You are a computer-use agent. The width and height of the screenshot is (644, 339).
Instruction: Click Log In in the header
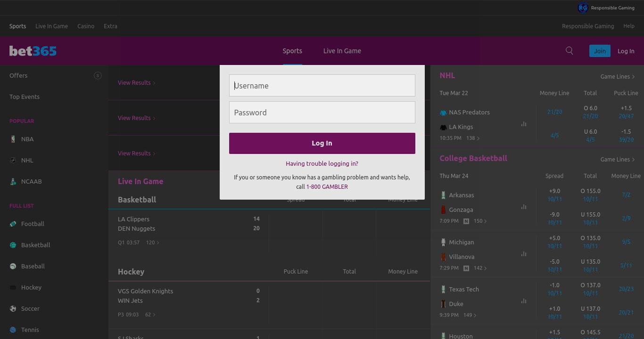point(626,51)
